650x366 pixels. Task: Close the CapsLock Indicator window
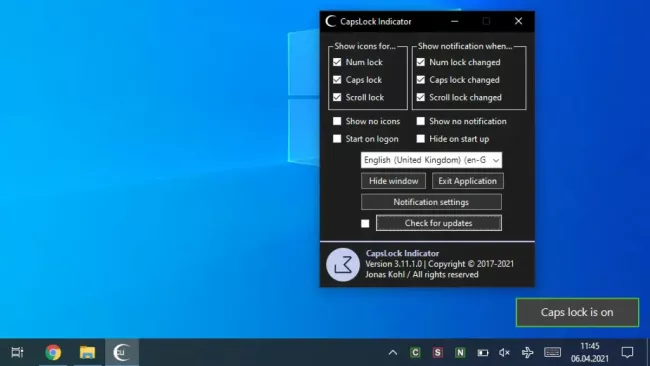click(x=518, y=21)
